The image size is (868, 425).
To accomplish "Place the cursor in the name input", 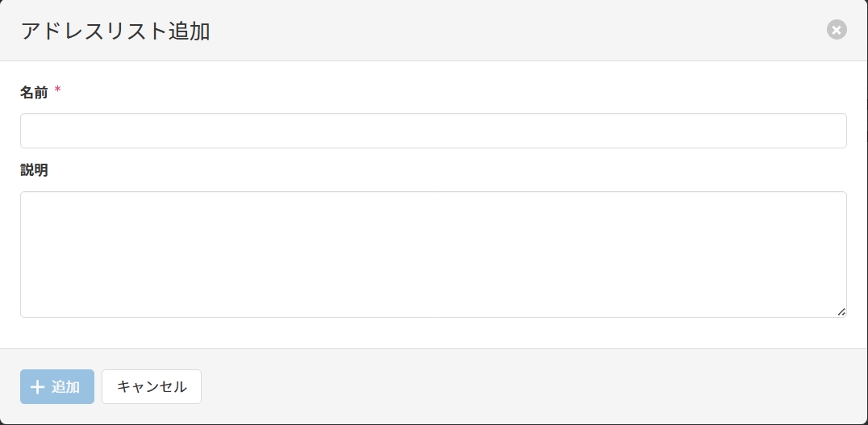I will (433, 131).
